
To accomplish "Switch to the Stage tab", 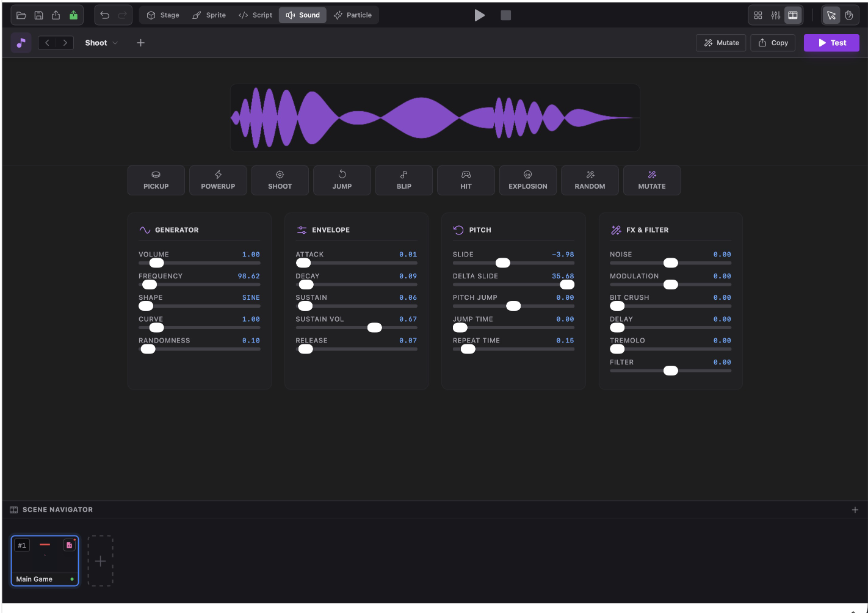I will (x=163, y=15).
